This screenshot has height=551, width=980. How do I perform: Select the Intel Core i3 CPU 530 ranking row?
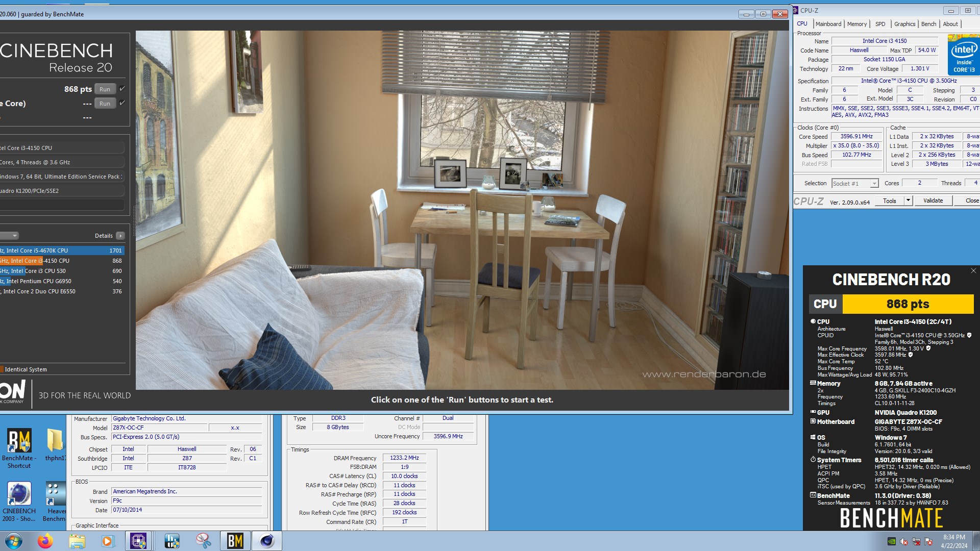pos(62,271)
